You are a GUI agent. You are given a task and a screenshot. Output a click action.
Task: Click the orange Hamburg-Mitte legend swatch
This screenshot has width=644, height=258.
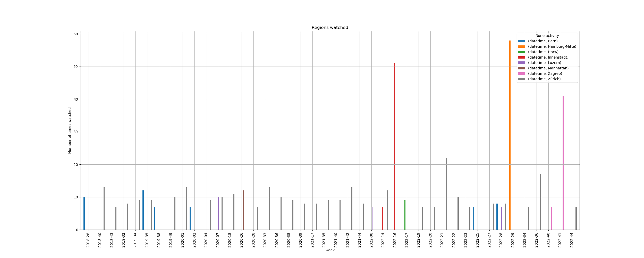[x=521, y=47]
